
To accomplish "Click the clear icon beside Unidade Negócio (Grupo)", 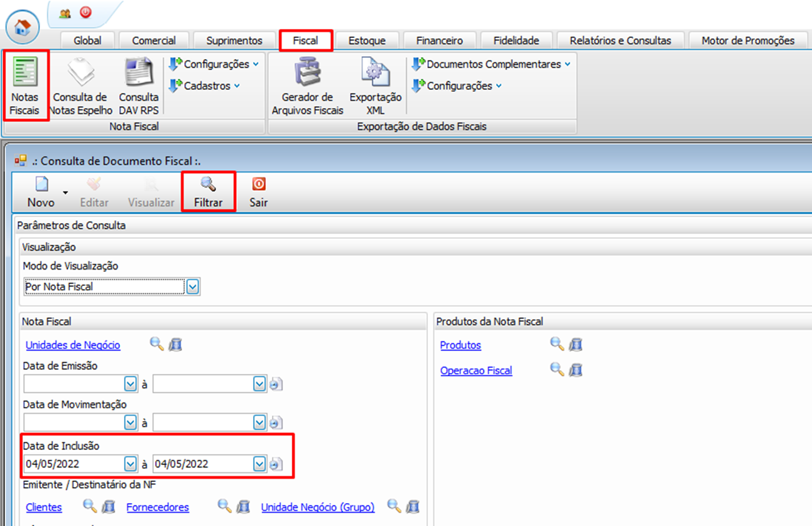I will (413, 507).
